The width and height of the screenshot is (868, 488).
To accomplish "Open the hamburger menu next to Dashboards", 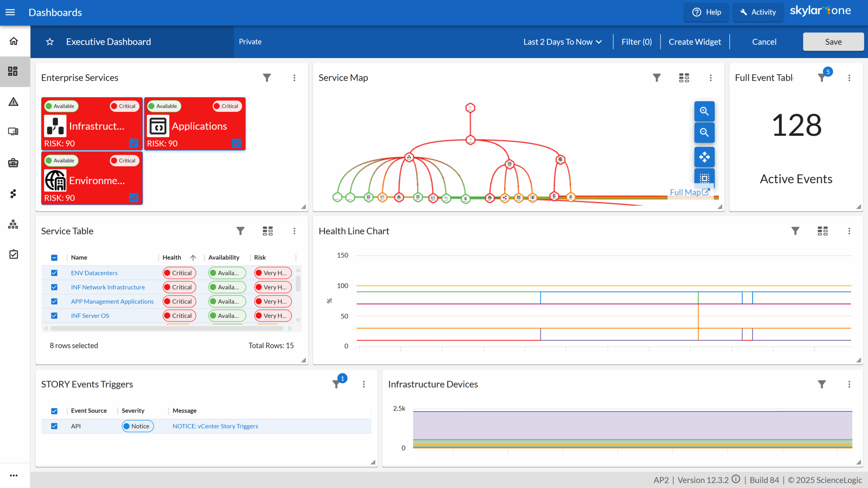I will click(x=10, y=12).
